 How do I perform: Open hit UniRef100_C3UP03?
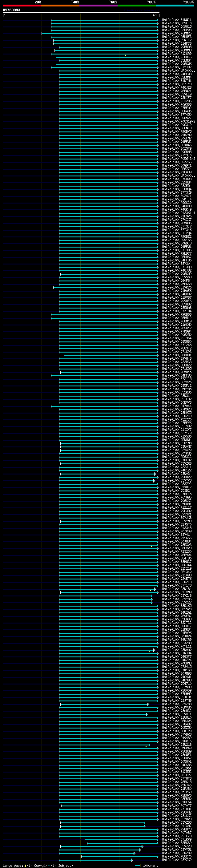[176, 30]
